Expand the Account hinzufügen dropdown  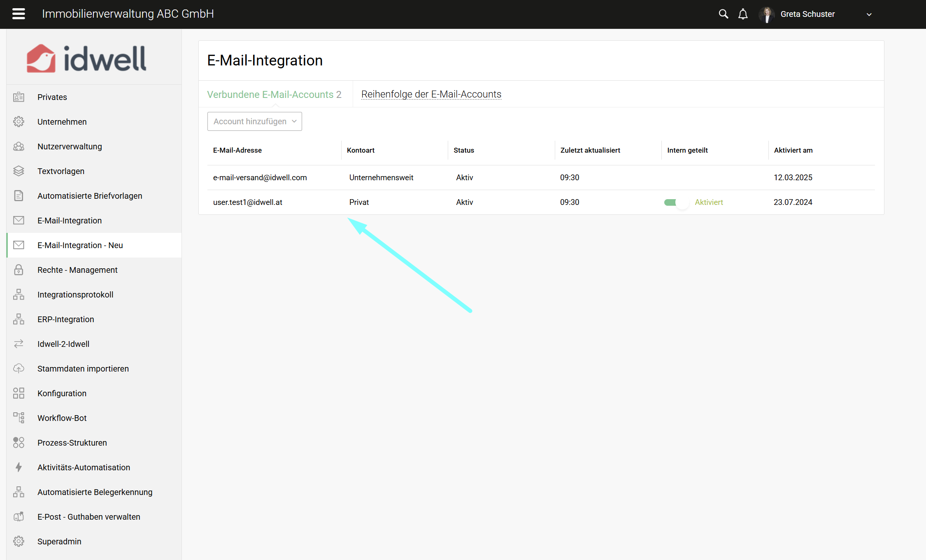(254, 121)
